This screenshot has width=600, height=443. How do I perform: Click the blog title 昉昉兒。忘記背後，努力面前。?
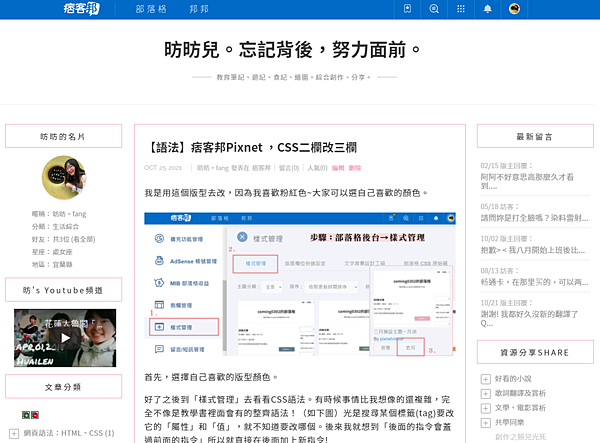coord(292,50)
